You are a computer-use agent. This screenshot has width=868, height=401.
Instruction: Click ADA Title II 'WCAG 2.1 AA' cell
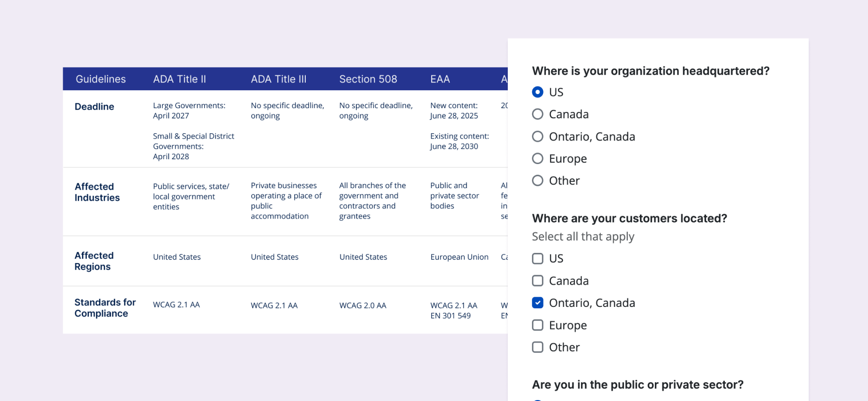(176, 305)
